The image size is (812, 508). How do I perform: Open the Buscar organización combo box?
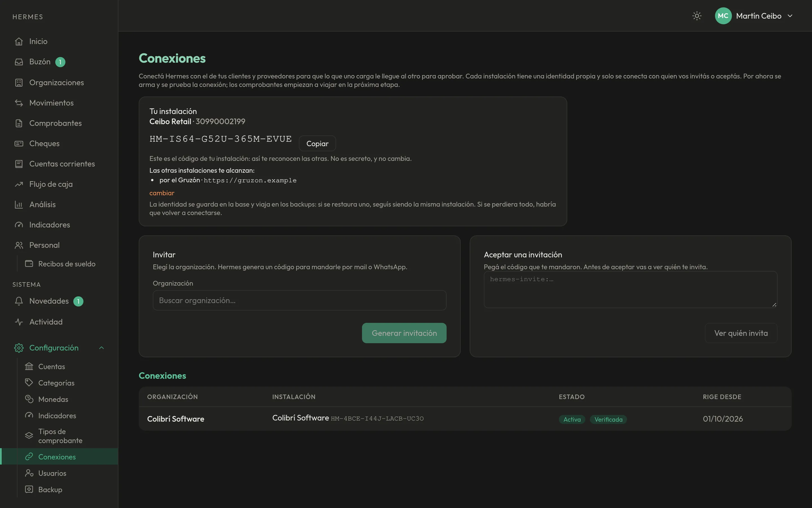[x=299, y=300]
